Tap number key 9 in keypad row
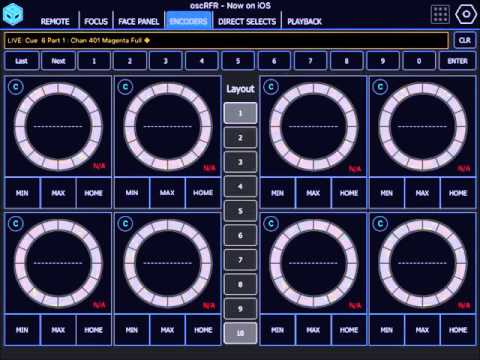This screenshot has height=360, width=480. [383, 61]
